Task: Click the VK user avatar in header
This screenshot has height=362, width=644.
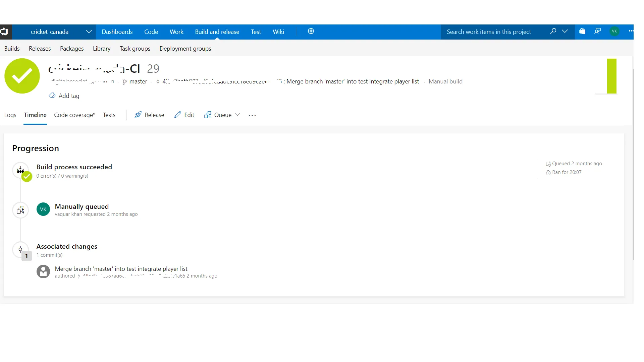Action: click(x=614, y=32)
